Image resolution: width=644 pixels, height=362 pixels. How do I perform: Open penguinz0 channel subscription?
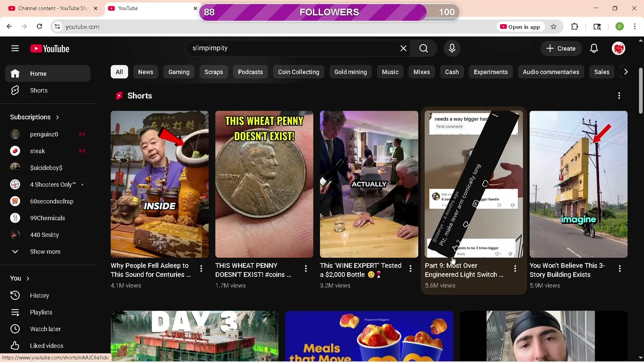pyautogui.click(x=48, y=134)
